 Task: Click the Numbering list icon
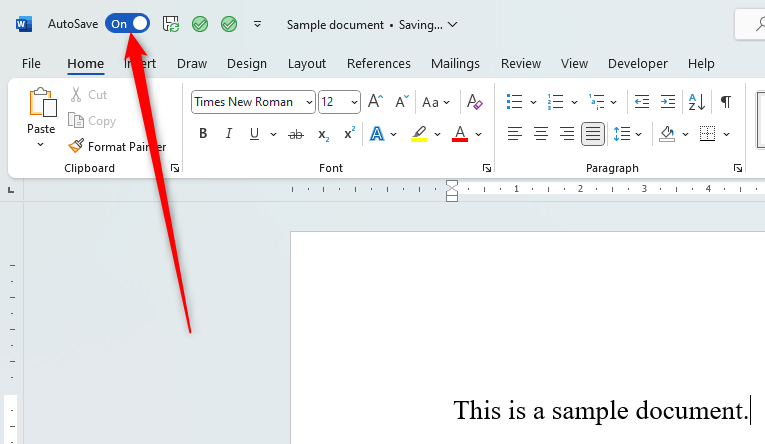[x=555, y=101]
